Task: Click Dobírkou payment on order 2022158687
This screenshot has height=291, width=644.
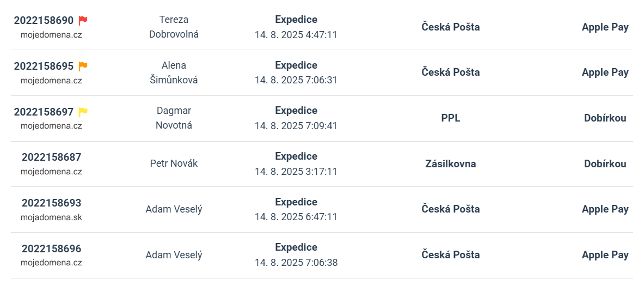Action: [x=605, y=164]
